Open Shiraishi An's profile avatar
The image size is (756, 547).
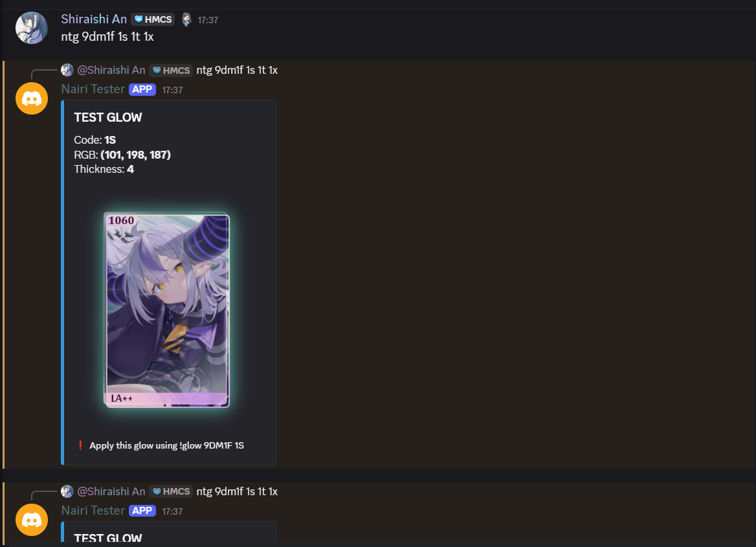[x=31, y=28]
